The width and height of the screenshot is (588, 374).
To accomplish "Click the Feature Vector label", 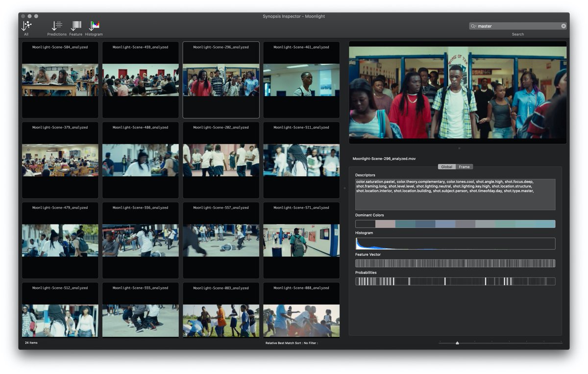I will click(x=368, y=254).
